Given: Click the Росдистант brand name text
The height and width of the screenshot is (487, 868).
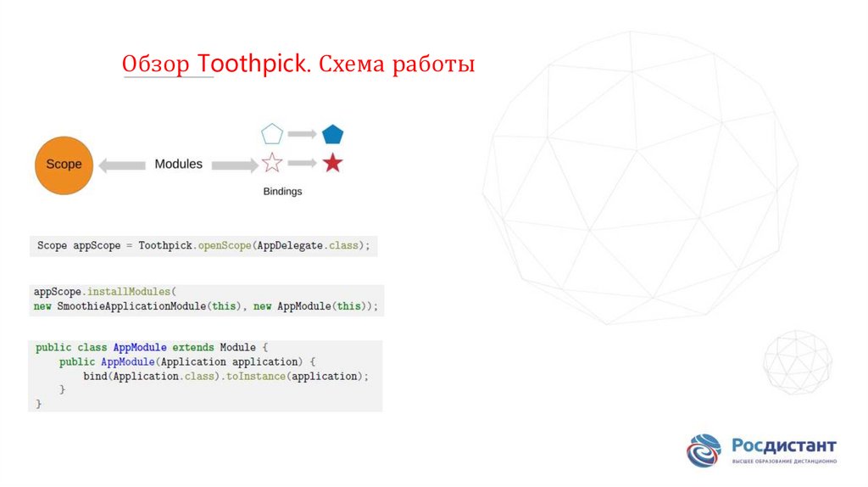Looking at the screenshot, I should 784,446.
